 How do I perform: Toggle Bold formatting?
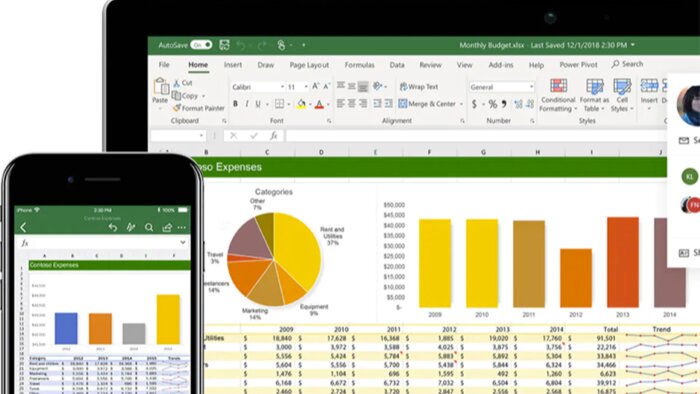[235, 104]
